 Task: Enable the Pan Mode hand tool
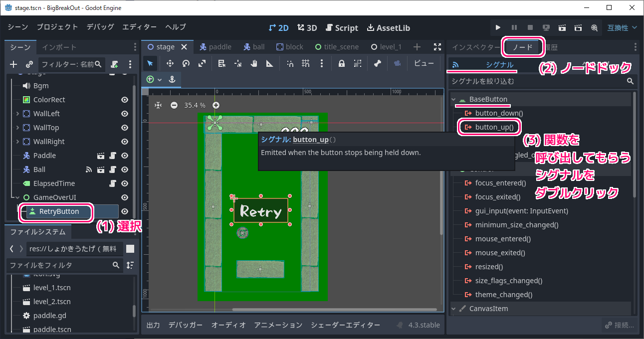click(x=254, y=63)
